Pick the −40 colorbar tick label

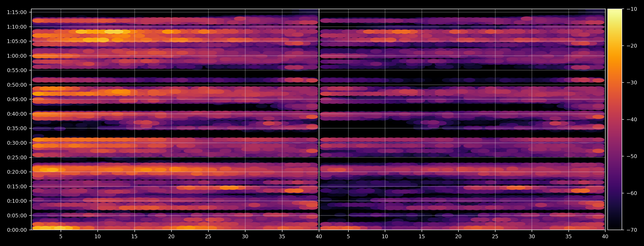click(632, 119)
